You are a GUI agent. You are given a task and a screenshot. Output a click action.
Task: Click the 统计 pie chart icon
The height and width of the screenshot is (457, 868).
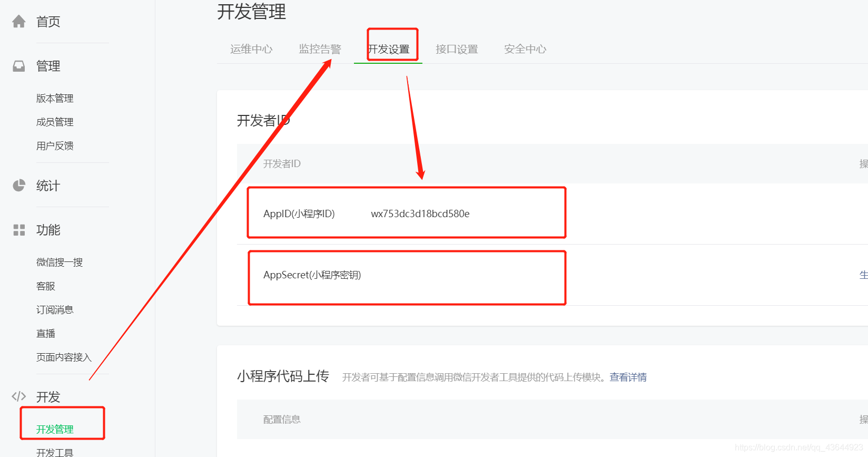tap(19, 186)
